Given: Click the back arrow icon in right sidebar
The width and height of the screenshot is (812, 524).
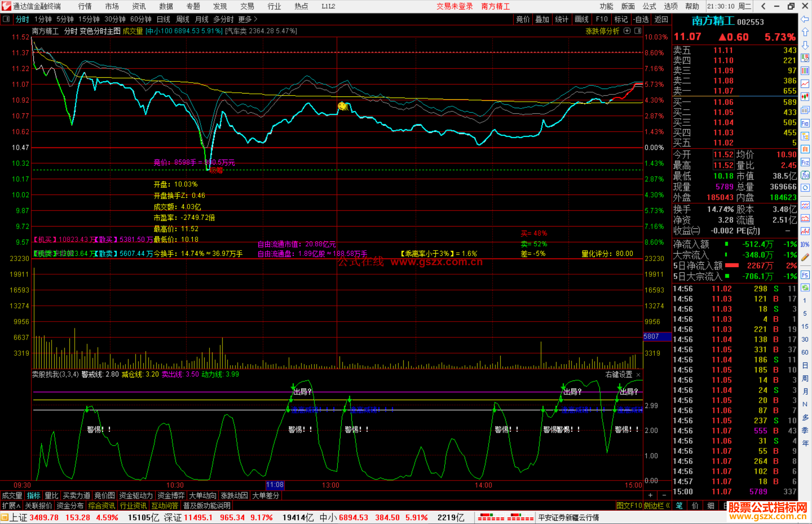Looking at the screenshot, I should click(805, 19).
